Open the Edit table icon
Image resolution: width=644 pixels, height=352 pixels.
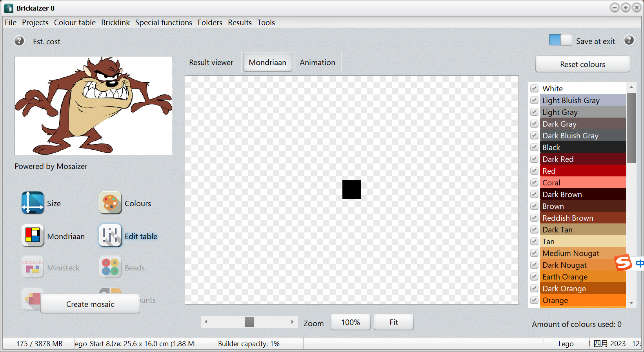pyautogui.click(x=110, y=236)
